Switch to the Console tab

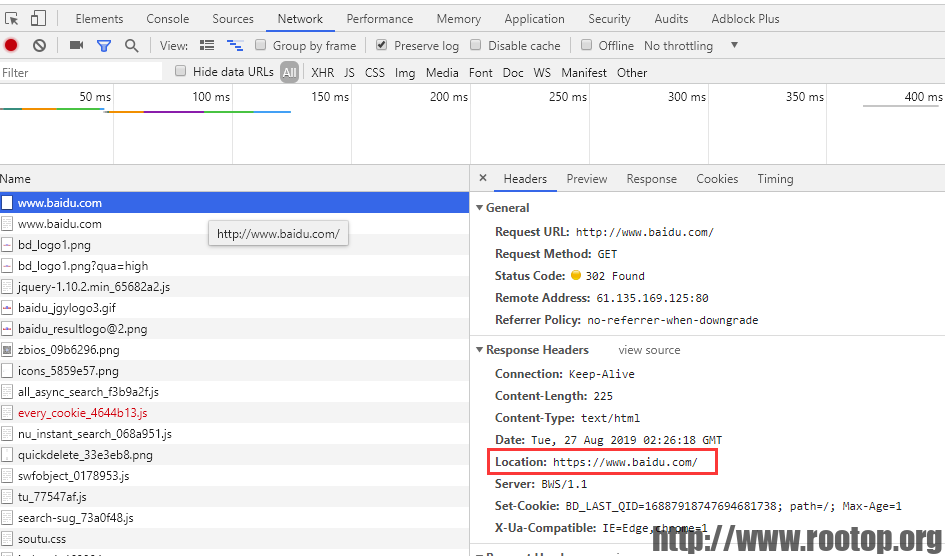168,19
